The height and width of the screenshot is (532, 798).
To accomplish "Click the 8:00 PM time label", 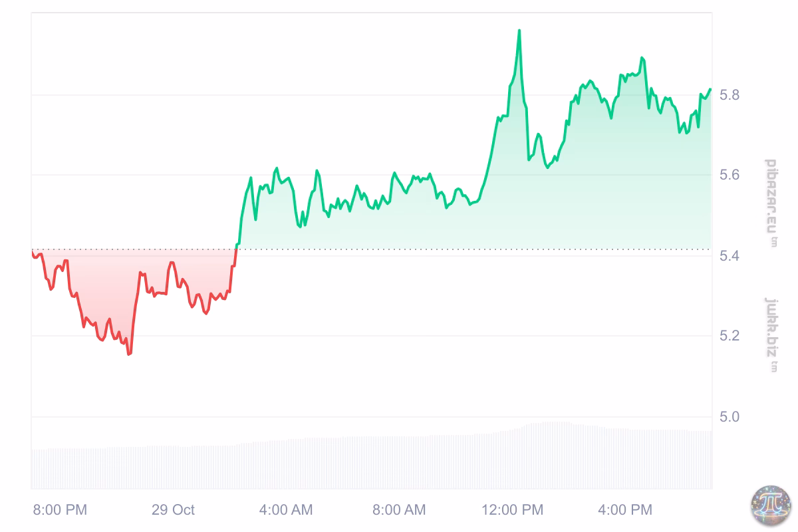I will (60, 510).
